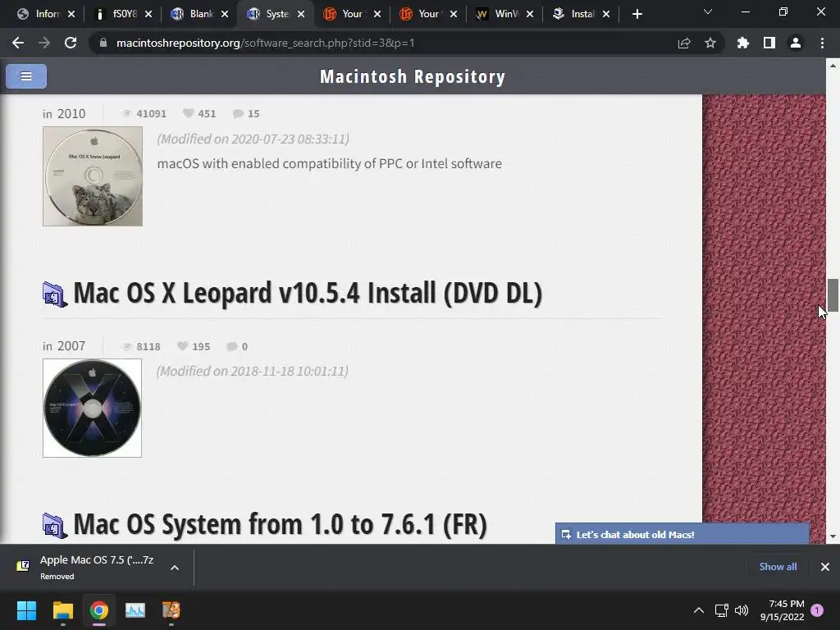Click the 'Modified on 2018-11-18 10:01:11' text
This screenshot has height=630, width=840.
pos(253,371)
